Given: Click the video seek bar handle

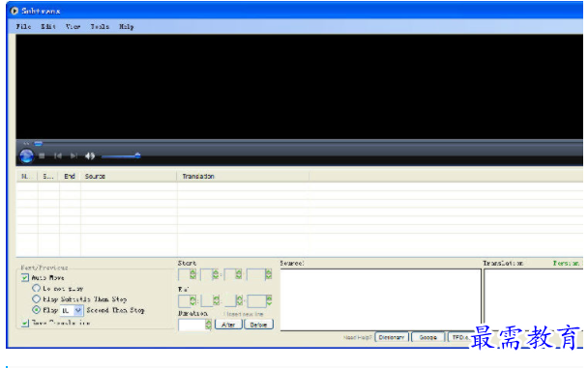Looking at the screenshot, I should point(39,143).
